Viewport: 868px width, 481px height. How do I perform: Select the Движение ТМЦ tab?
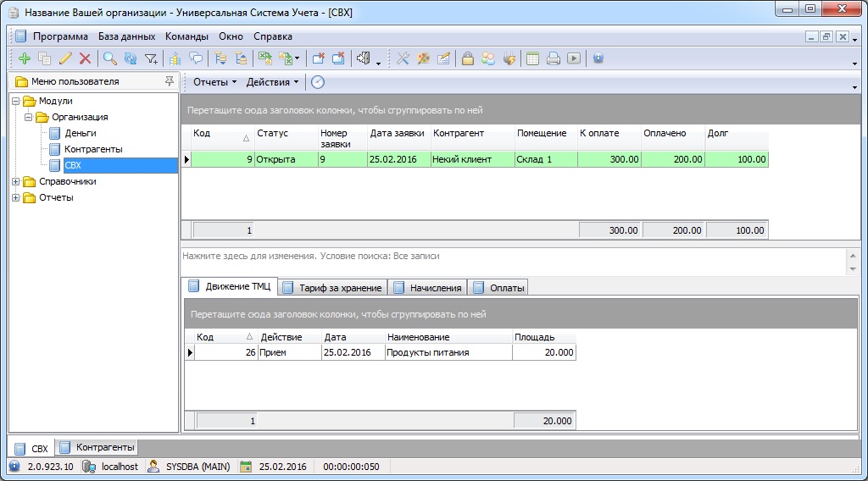(230, 286)
